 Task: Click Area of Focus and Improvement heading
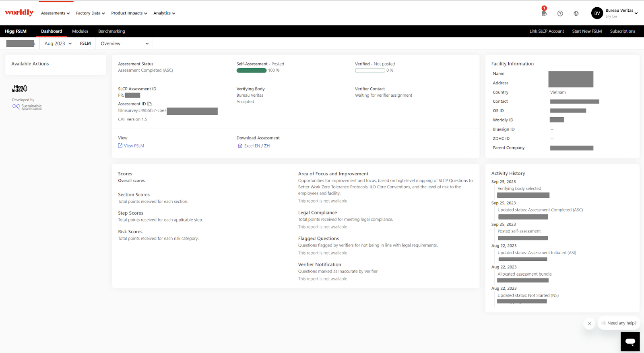(x=333, y=174)
